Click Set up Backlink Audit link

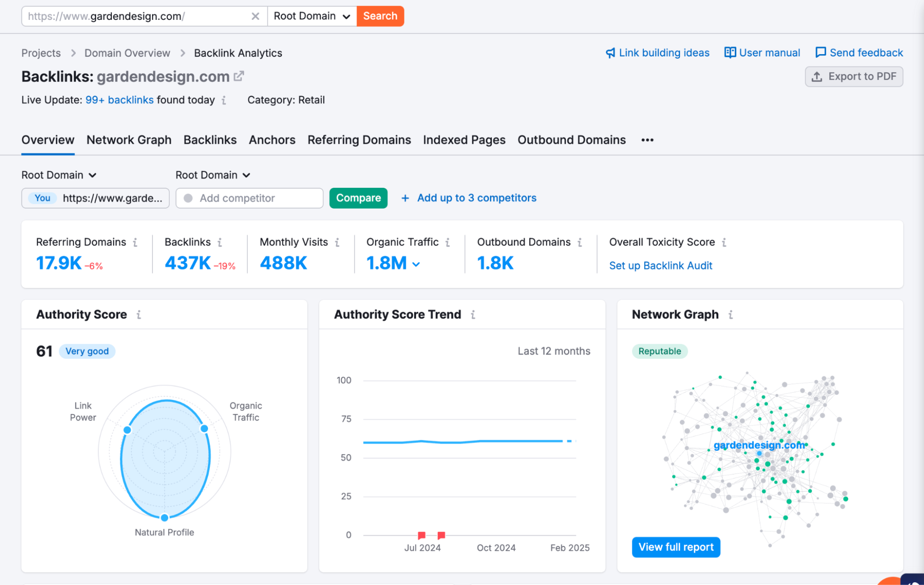pos(660,266)
